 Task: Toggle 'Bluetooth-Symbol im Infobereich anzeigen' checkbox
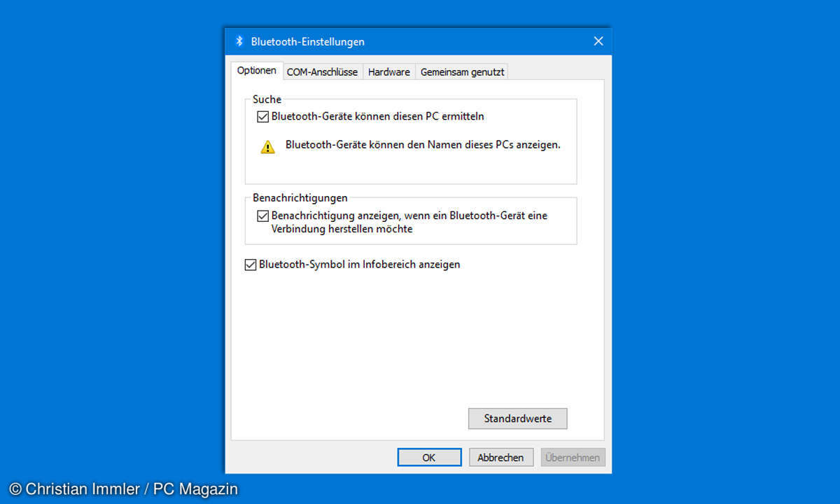coord(250,265)
